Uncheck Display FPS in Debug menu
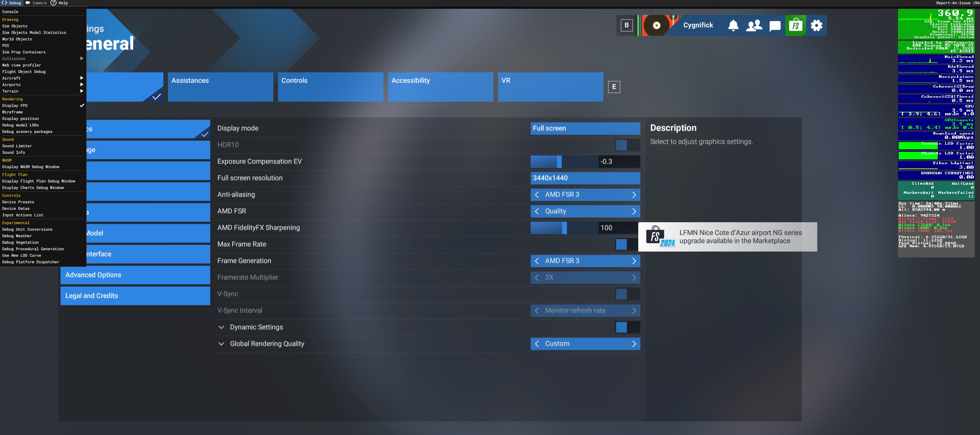Image resolution: width=980 pixels, height=435 pixels. pyautogui.click(x=43, y=106)
